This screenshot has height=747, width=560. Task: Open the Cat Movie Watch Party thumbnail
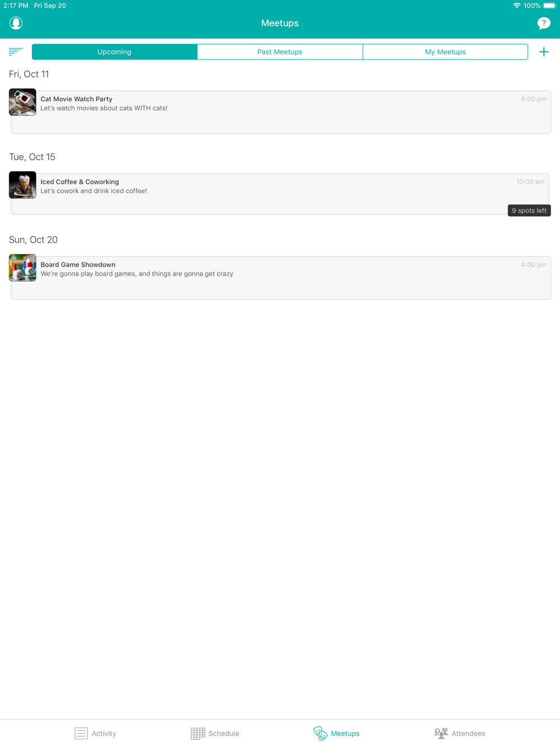coord(22,102)
